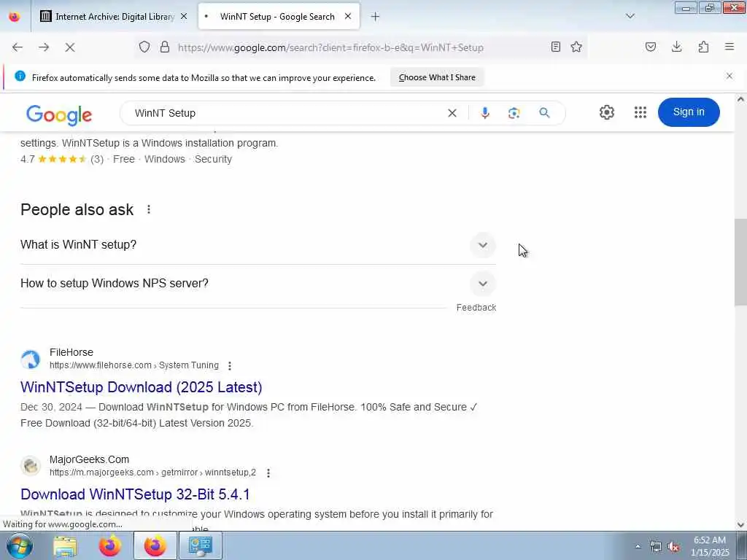Click the page vertical scrollbar thumb
Image resolution: width=747 pixels, height=560 pixels.
[740, 262]
